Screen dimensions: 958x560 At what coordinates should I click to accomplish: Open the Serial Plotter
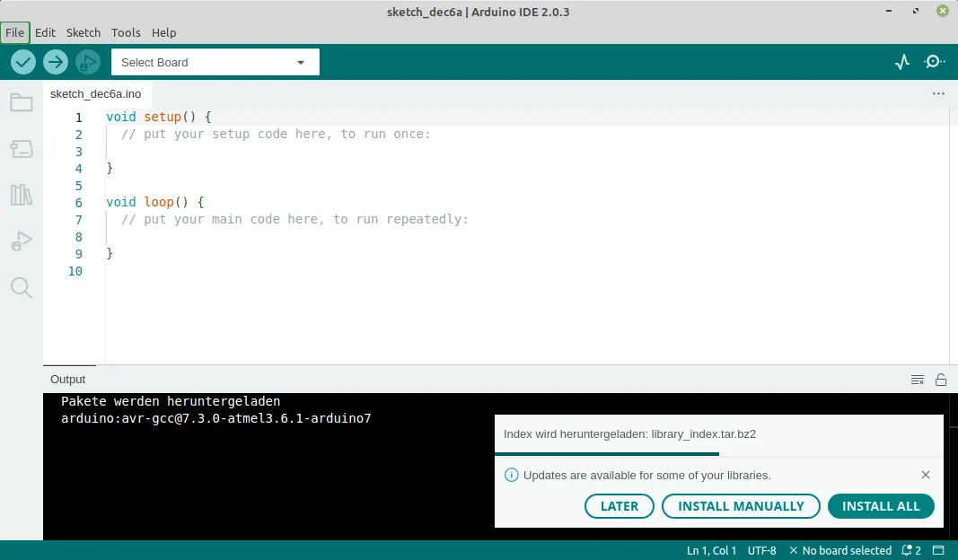(902, 62)
